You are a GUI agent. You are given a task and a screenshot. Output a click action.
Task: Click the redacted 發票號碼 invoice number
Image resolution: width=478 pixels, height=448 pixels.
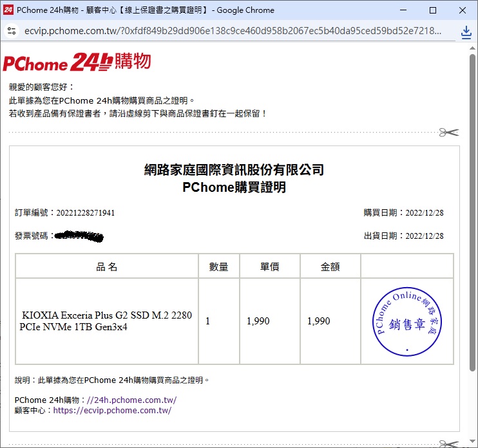[x=79, y=236]
